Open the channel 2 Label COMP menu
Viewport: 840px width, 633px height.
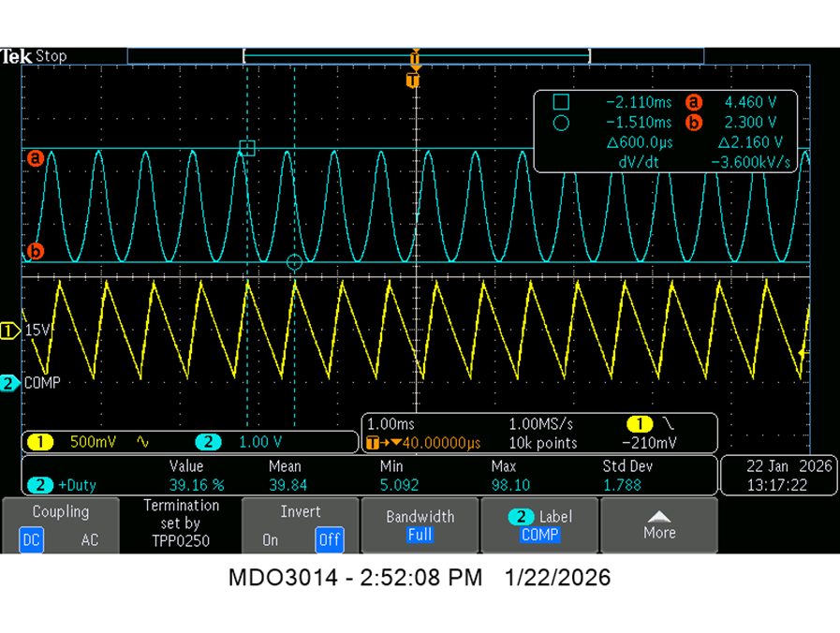click(539, 524)
